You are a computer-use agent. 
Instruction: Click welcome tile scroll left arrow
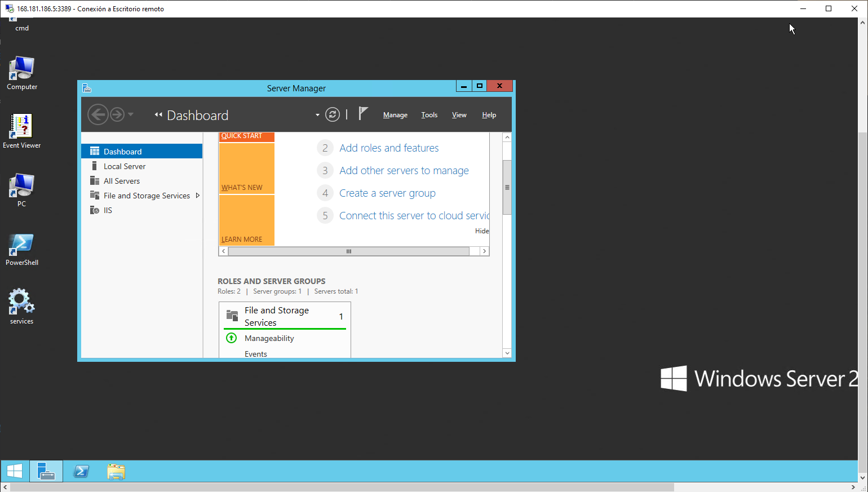coord(224,251)
